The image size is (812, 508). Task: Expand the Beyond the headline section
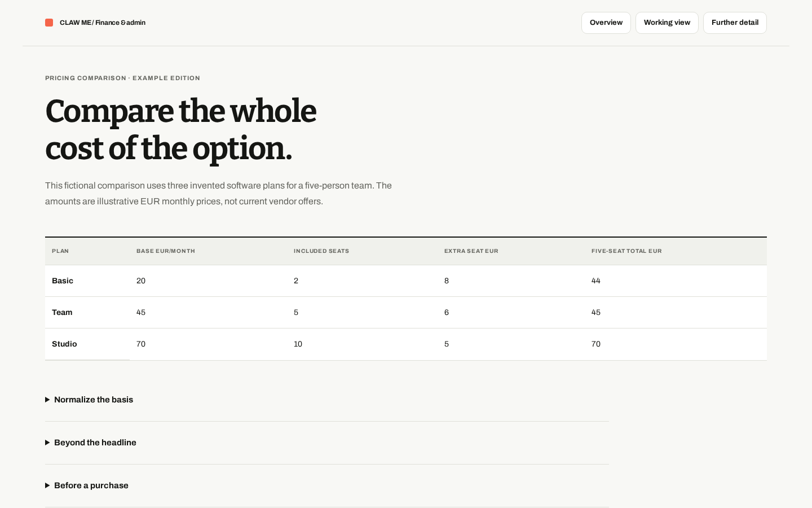(327, 443)
